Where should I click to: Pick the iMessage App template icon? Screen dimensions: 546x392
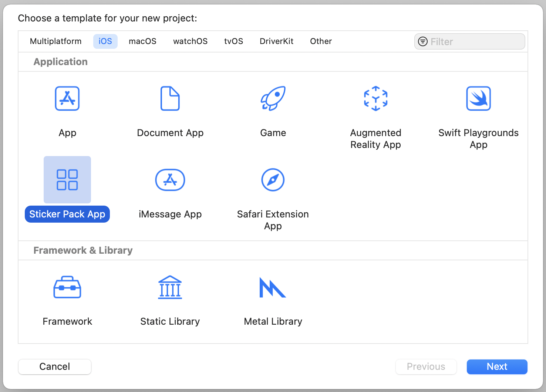click(x=170, y=180)
